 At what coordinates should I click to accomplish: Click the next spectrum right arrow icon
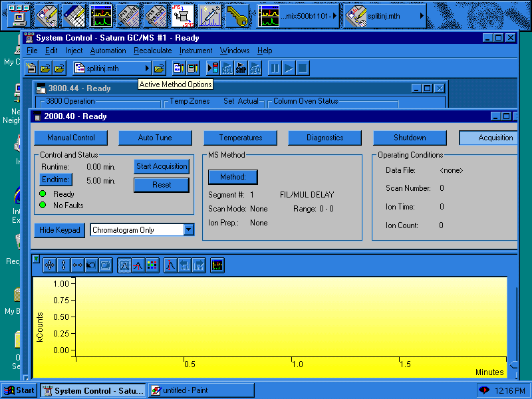point(198,265)
